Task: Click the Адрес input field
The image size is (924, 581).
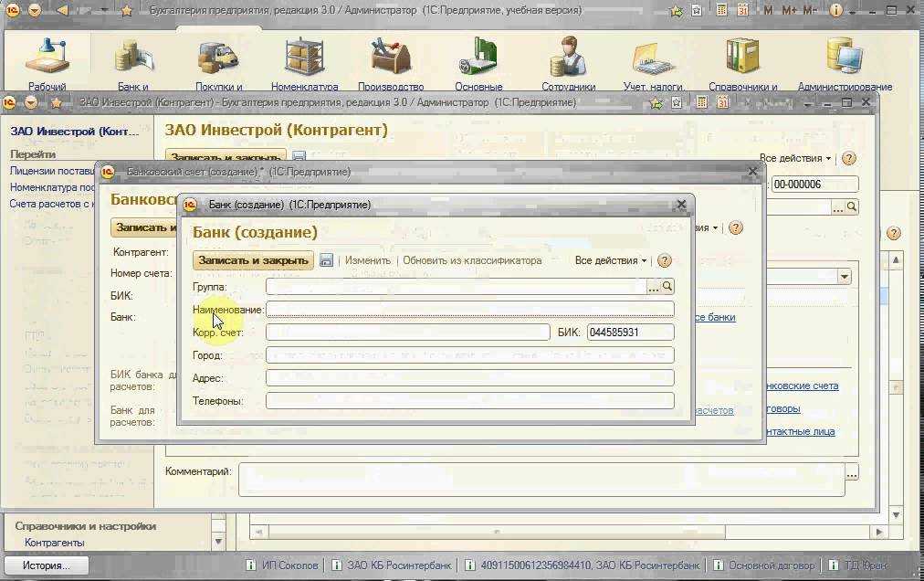Action: click(469, 378)
